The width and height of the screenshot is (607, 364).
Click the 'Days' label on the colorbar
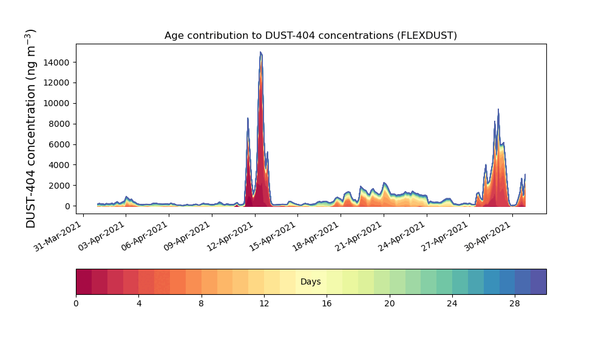point(311,282)
